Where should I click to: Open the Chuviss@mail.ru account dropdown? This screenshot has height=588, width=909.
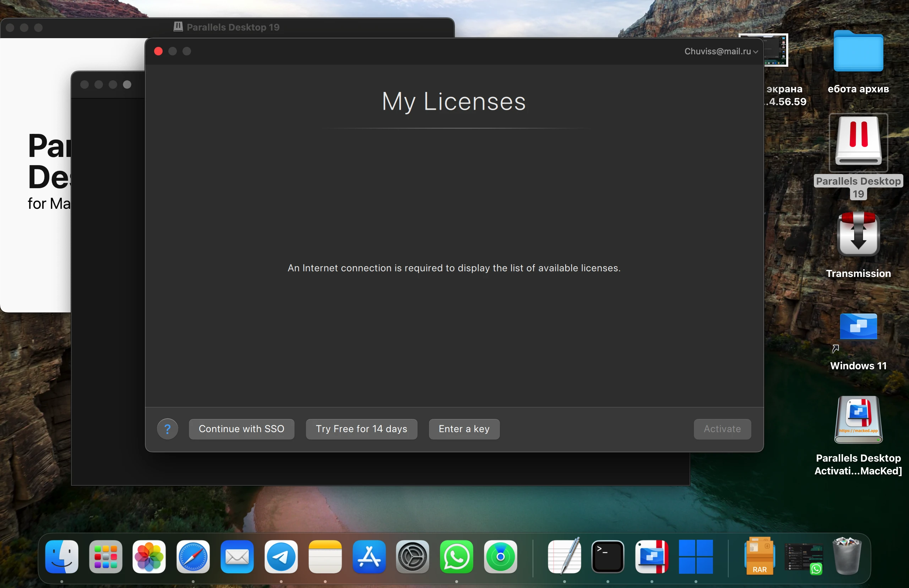click(x=721, y=51)
